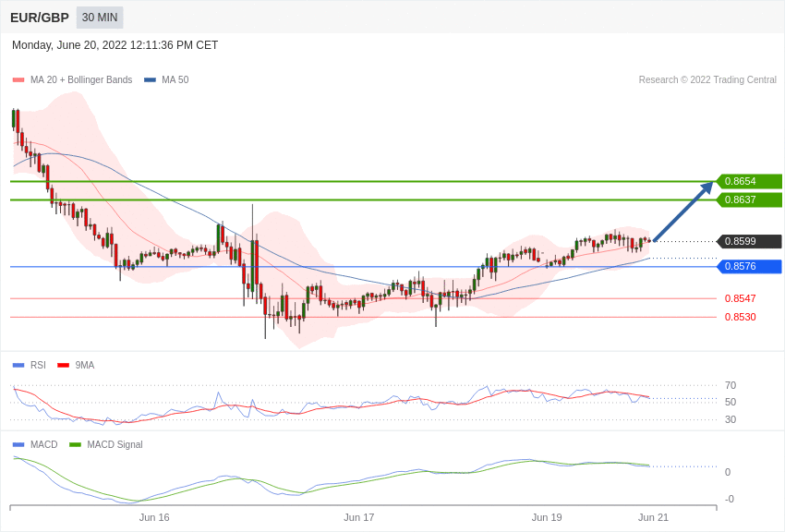The width and height of the screenshot is (785, 532).
Task: Click the Jun 16 date marker
Action: point(154,517)
